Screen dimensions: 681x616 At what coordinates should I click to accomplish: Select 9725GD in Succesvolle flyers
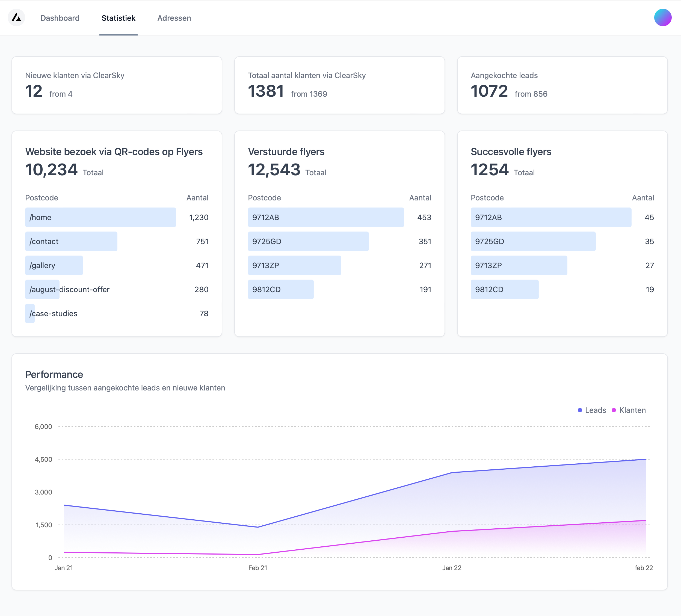533,241
